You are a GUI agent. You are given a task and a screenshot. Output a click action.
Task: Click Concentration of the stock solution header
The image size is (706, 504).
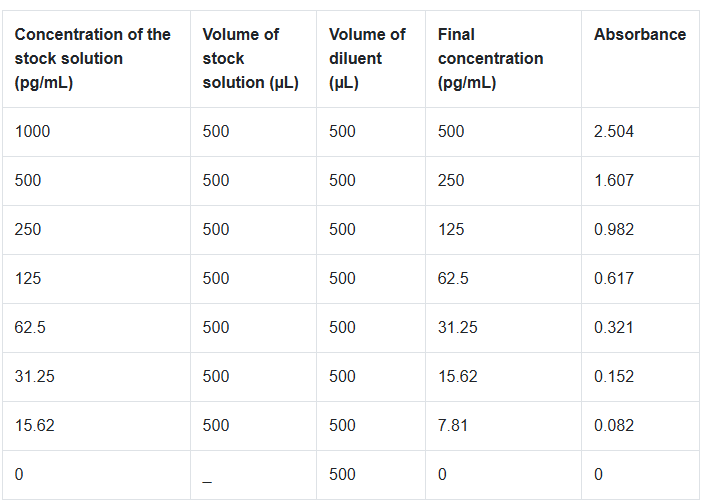(92, 58)
